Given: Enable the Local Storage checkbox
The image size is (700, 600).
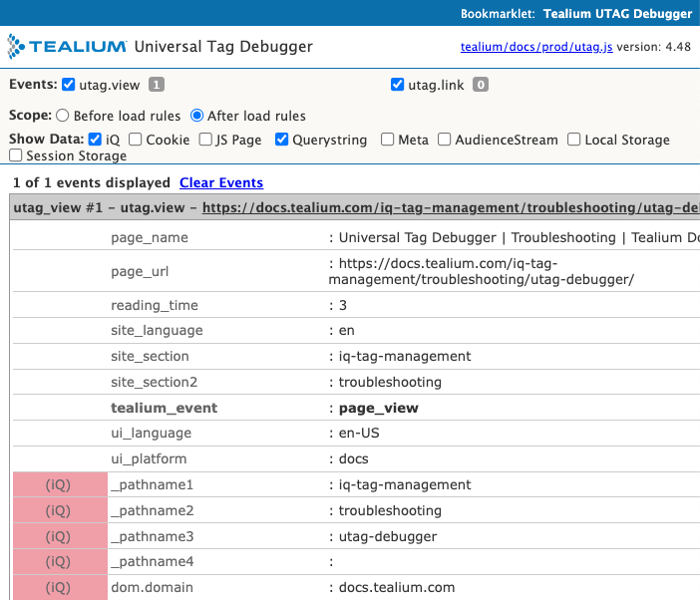Looking at the screenshot, I should 574,140.
